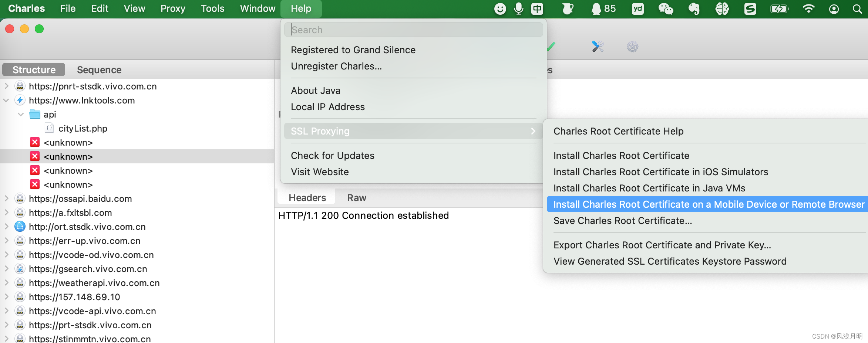
Task: Open WeChat from the menu bar
Action: [x=666, y=9]
